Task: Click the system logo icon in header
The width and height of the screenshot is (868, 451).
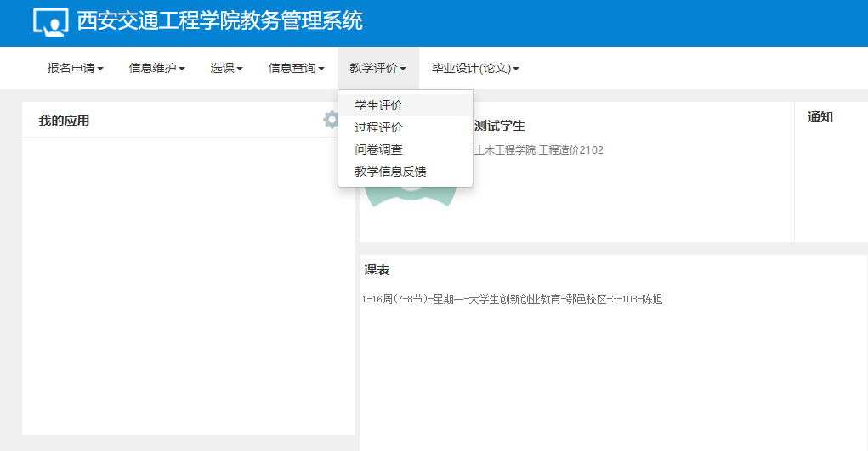Action: pyautogui.click(x=50, y=23)
